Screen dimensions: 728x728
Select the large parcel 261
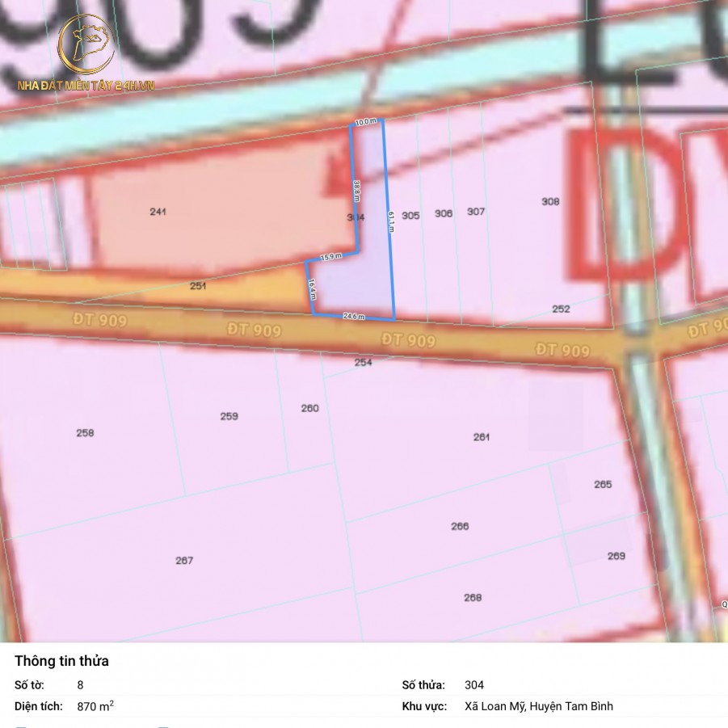[x=482, y=437]
